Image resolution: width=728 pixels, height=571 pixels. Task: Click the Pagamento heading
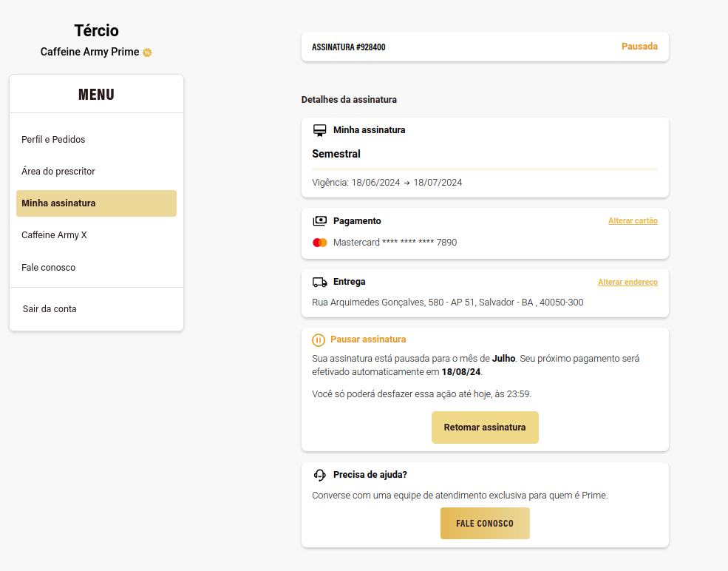357,221
